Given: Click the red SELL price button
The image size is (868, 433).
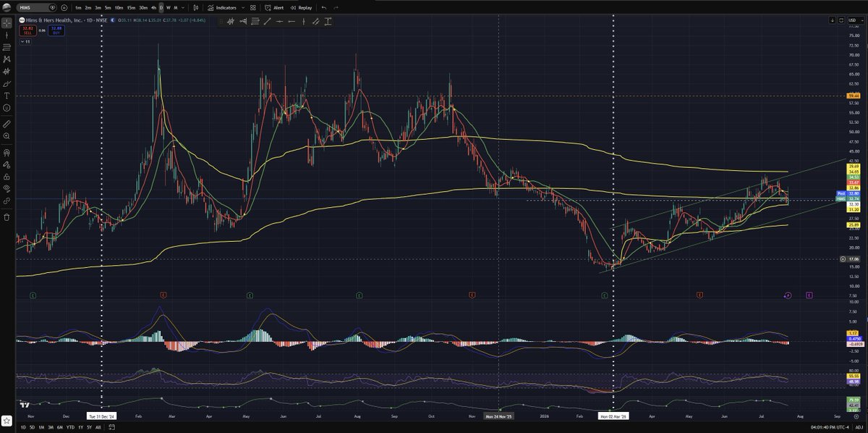Looking at the screenshot, I should click(27, 30).
